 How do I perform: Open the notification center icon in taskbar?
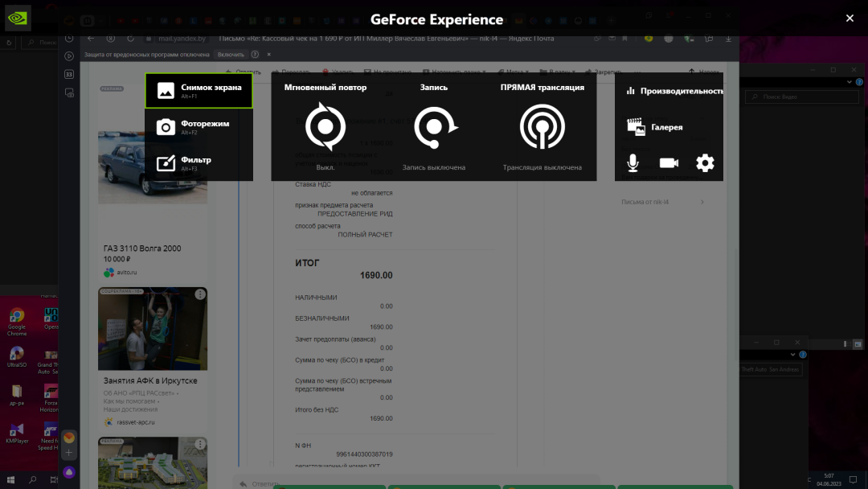tap(853, 479)
